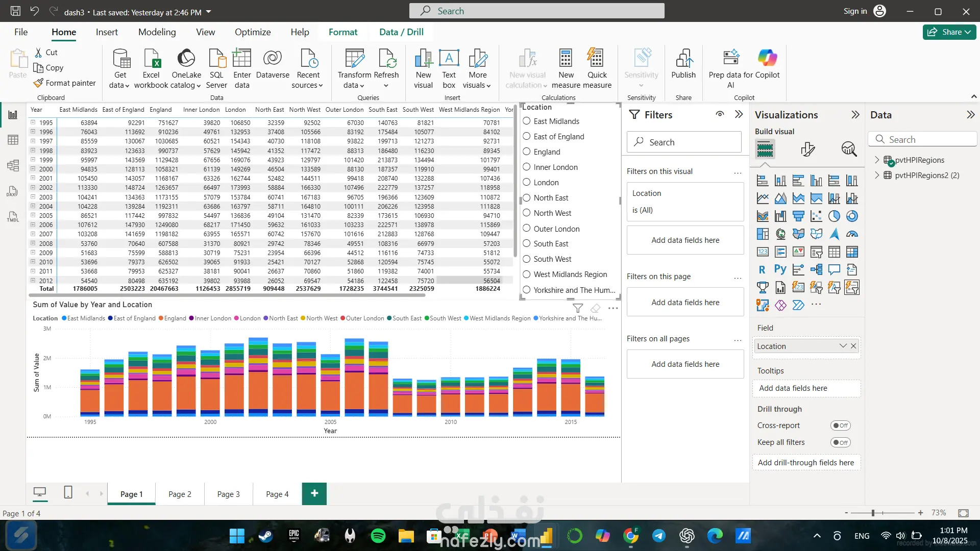Switch to Page 3 tab
The image size is (980, 551).
228,494
